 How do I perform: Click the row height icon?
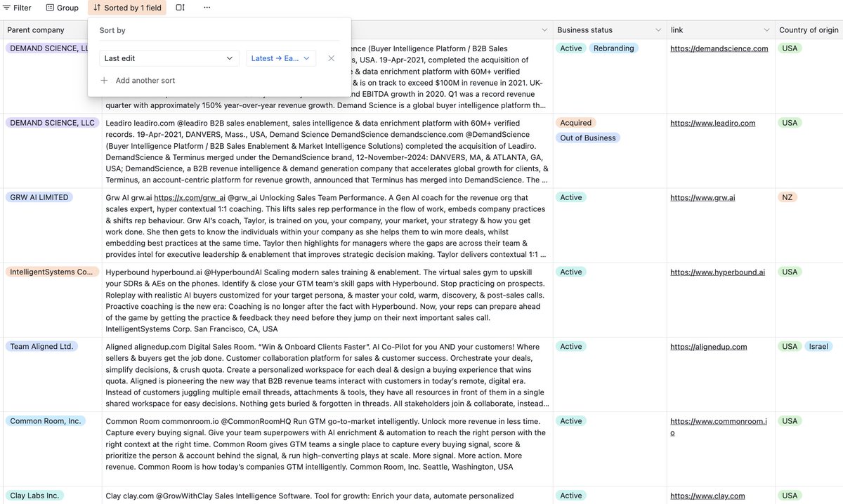181,8
